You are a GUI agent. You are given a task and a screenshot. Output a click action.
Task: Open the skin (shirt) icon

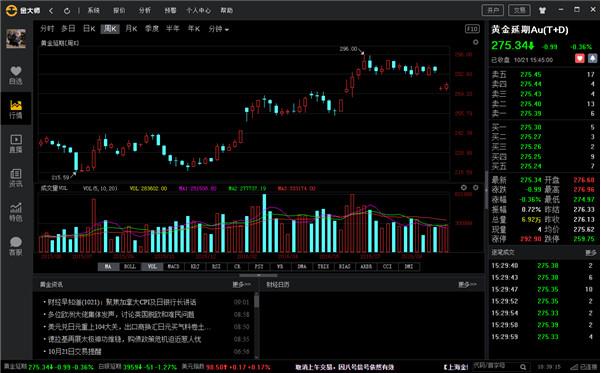(542, 10)
